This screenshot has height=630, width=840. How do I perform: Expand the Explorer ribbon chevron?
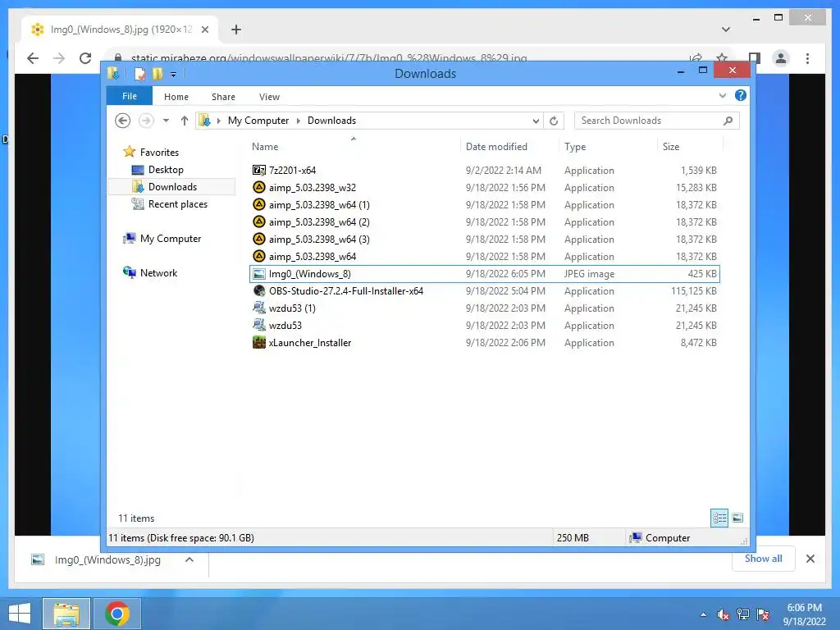[722, 95]
